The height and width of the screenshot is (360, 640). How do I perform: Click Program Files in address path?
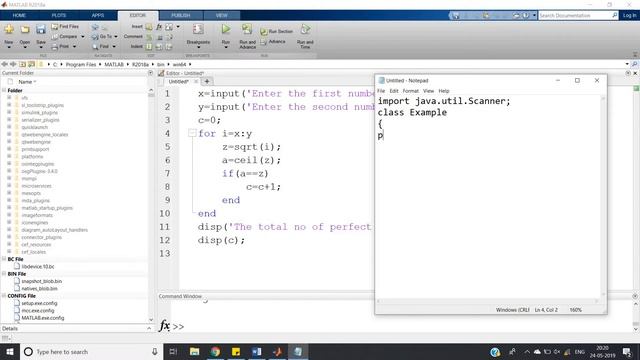[81, 64]
